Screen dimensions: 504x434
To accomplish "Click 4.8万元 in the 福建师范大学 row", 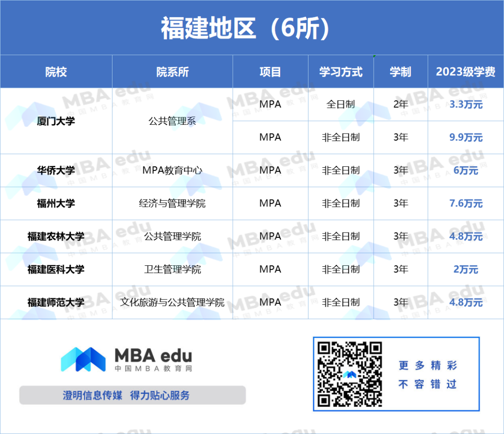I will tap(466, 302).
